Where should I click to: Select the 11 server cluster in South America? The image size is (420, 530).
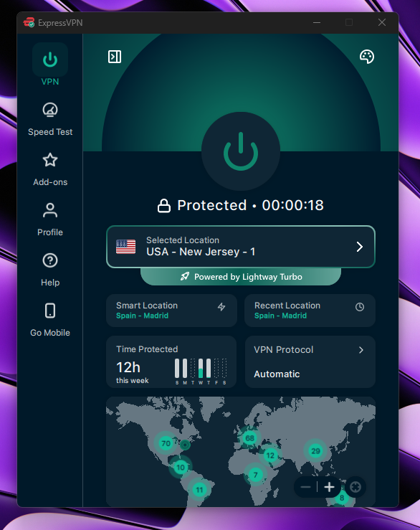click(x=200, y=489)
